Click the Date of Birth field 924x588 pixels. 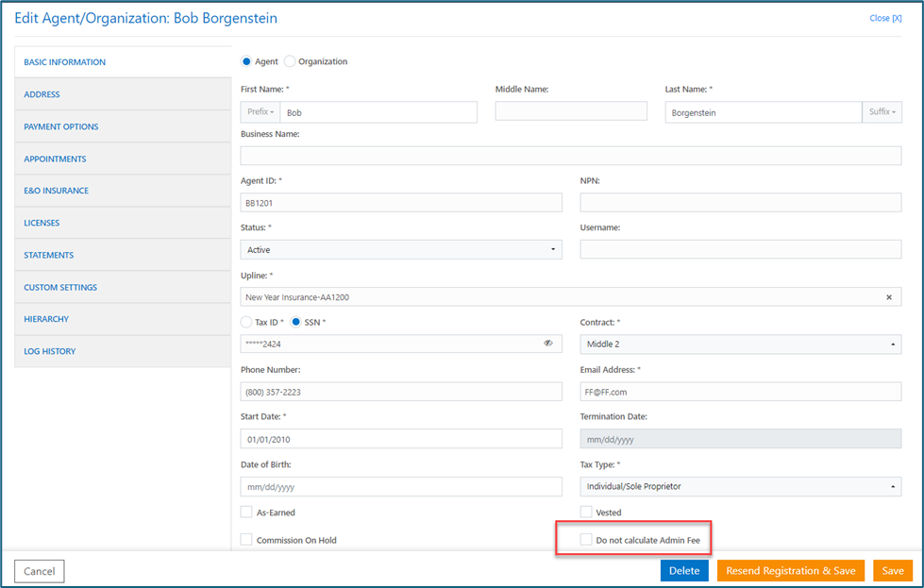(x=401, y=487)
